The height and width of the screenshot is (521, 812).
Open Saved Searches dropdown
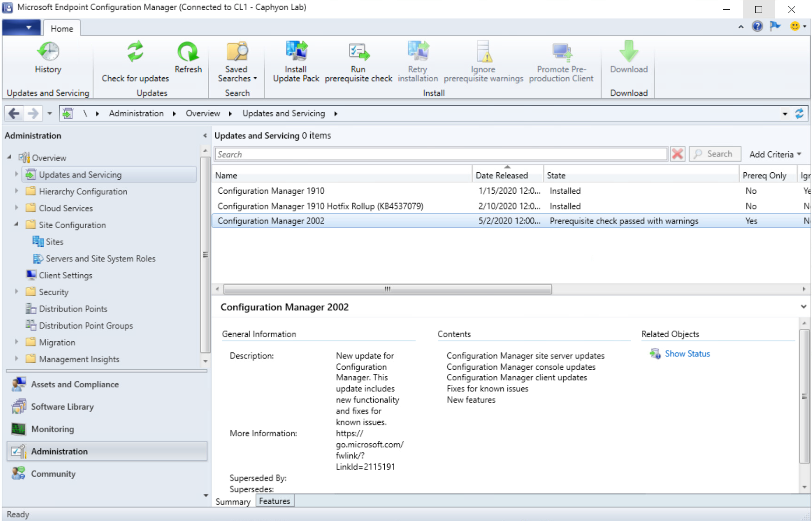tap(237, 62)
